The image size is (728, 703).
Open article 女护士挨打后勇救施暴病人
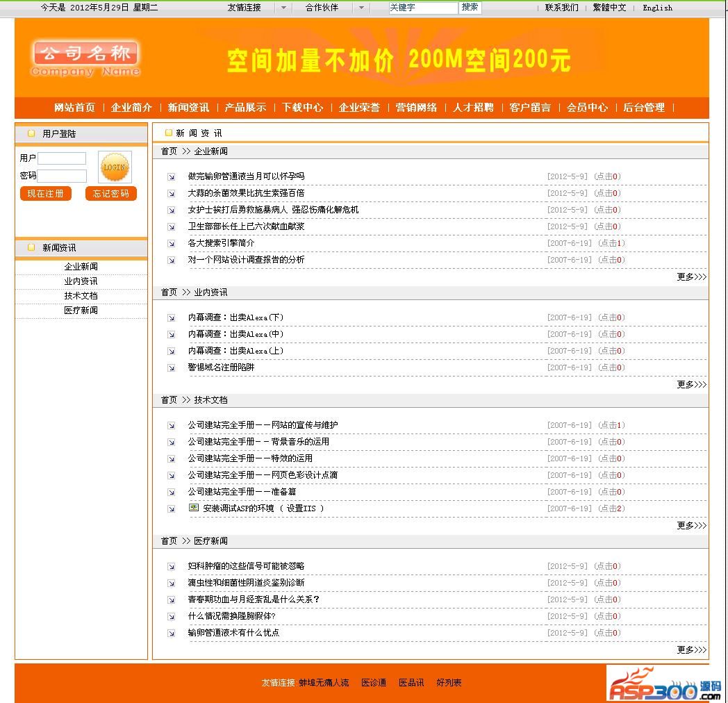coord(273,210)
